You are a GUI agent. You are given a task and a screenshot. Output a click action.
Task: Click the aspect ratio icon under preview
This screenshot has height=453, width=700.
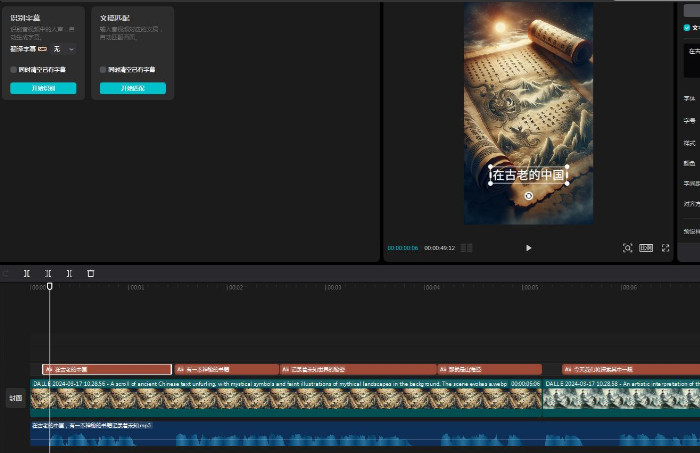pos(646,248)
